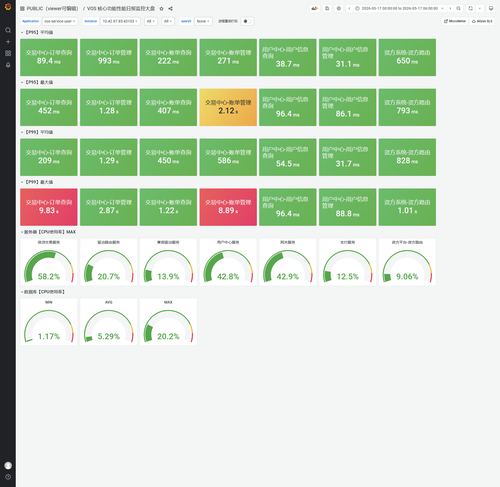
Task: Open the second All dropdown
Action: click(168, 21)
